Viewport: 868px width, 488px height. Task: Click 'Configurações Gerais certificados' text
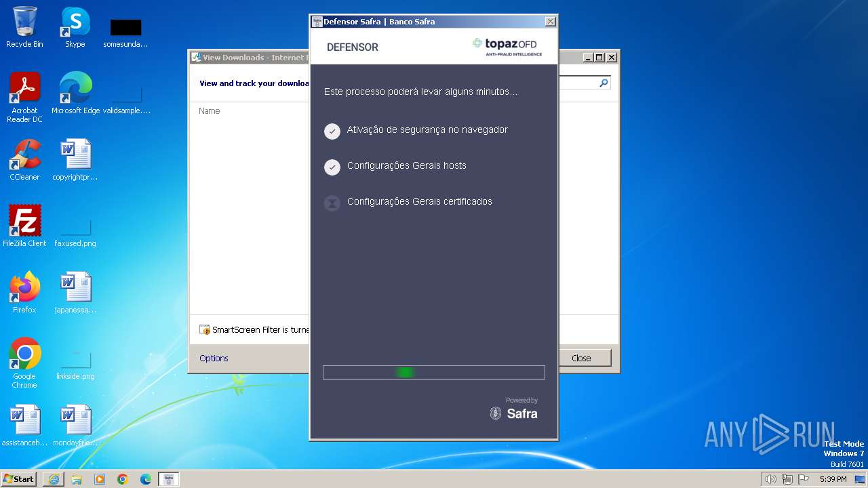[x=420, y=201]
